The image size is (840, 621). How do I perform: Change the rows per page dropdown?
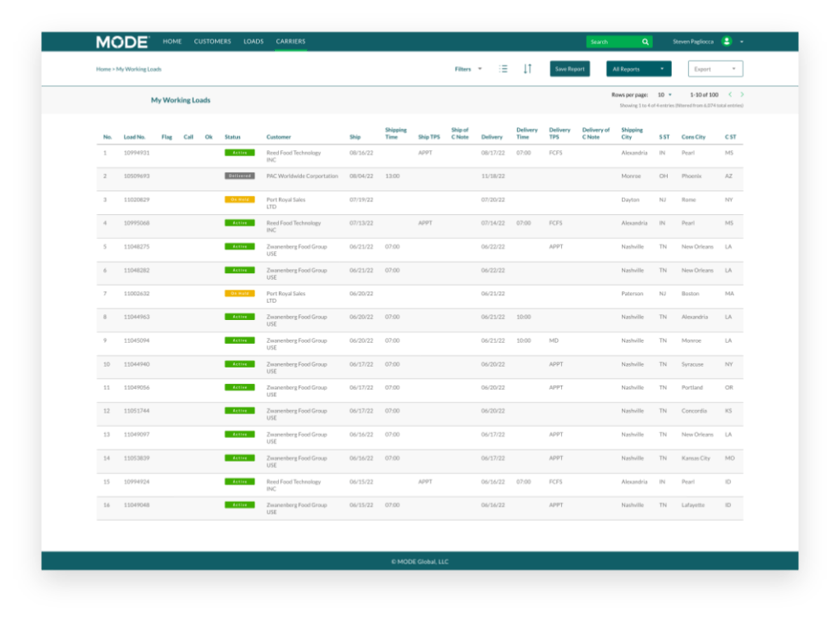[664, 95]
